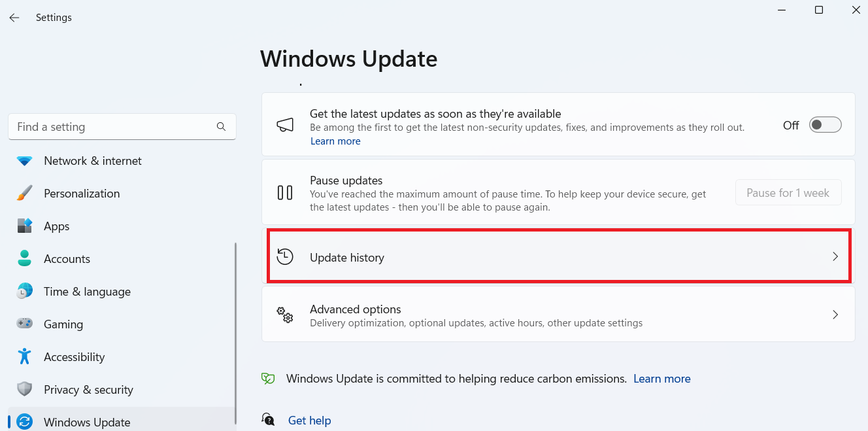The height and width of the screenshot is (431, 868).
Task: Open the Update history row
Action: (x=559, y=257)
